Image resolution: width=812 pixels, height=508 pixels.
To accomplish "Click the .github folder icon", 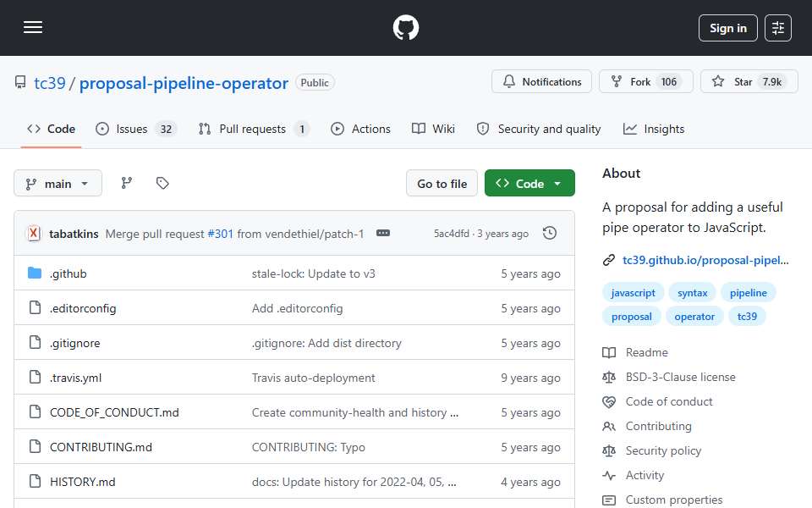I will click(x=35, y=273).
